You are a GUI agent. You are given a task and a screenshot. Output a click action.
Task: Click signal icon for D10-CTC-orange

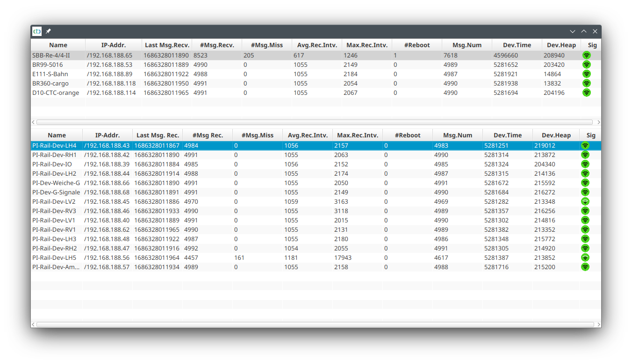click(x=586, y=93)
